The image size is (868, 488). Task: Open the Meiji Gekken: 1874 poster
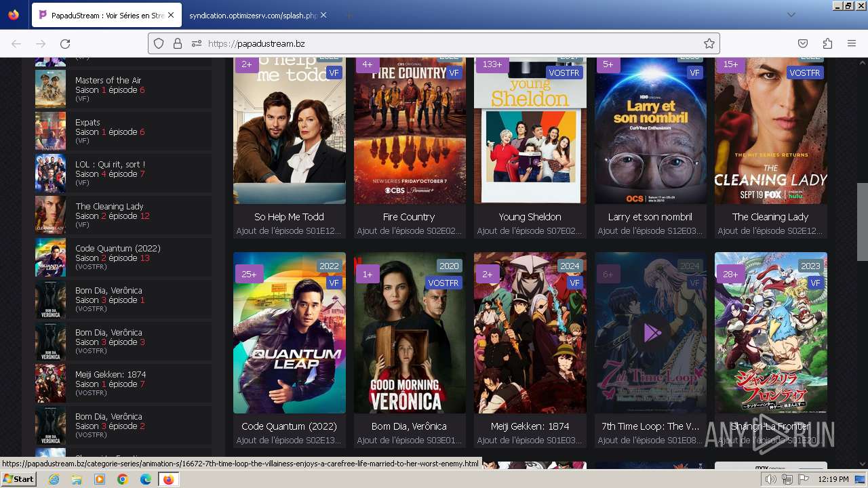pos(530,333)
